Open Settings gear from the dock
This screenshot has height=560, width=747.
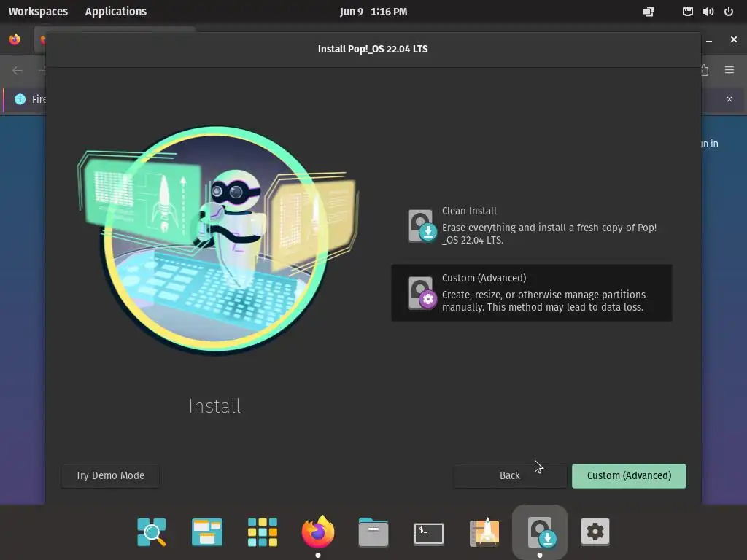595,532
